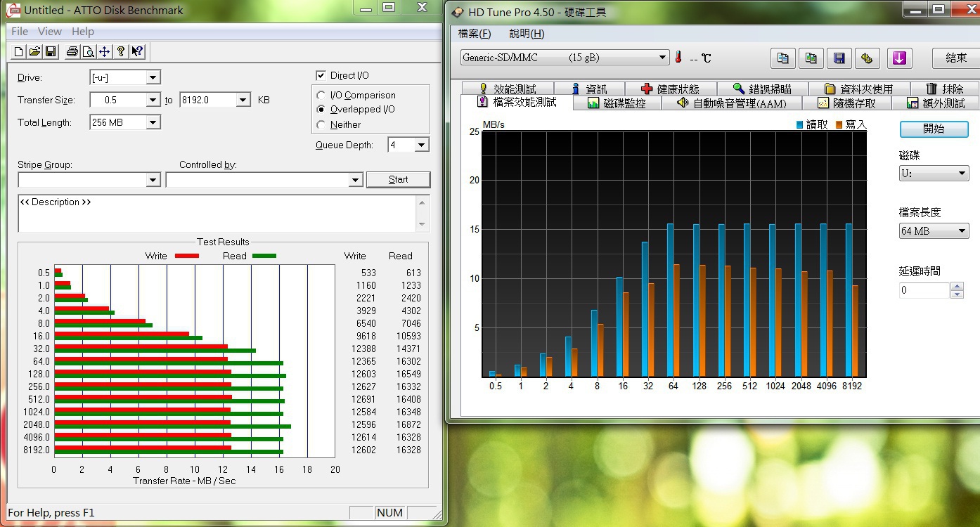This screenshot has width=980, height=527.
Task: Select the 檔案效能測試 file benchmark tab
Action: coord(517,103)
